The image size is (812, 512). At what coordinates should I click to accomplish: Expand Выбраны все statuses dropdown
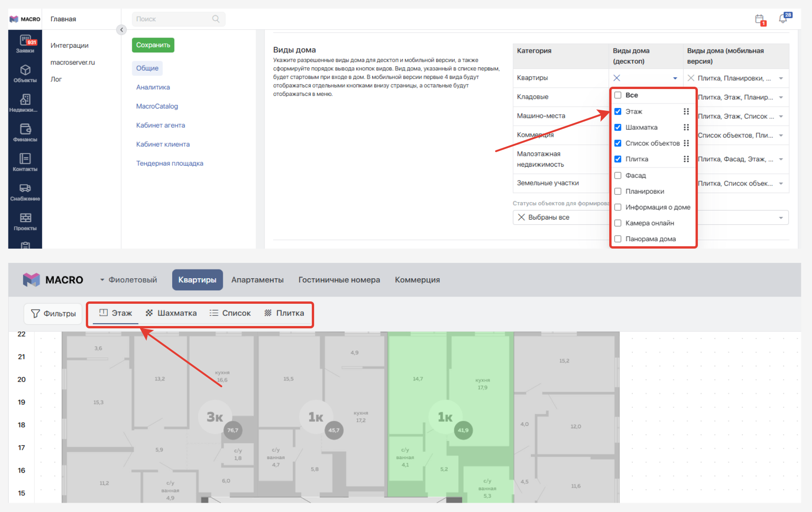781,218
